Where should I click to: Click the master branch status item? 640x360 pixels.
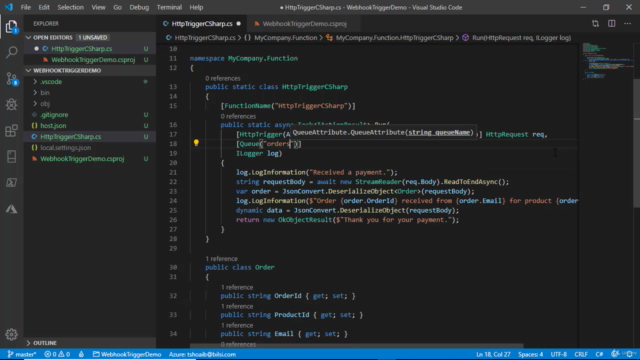click(22, 354)
